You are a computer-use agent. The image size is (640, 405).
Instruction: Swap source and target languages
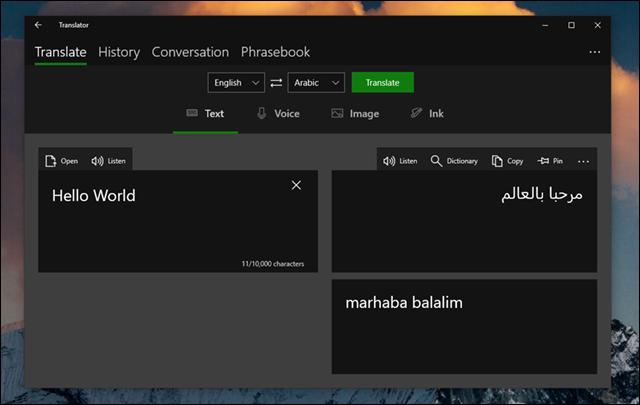(276, 83)
